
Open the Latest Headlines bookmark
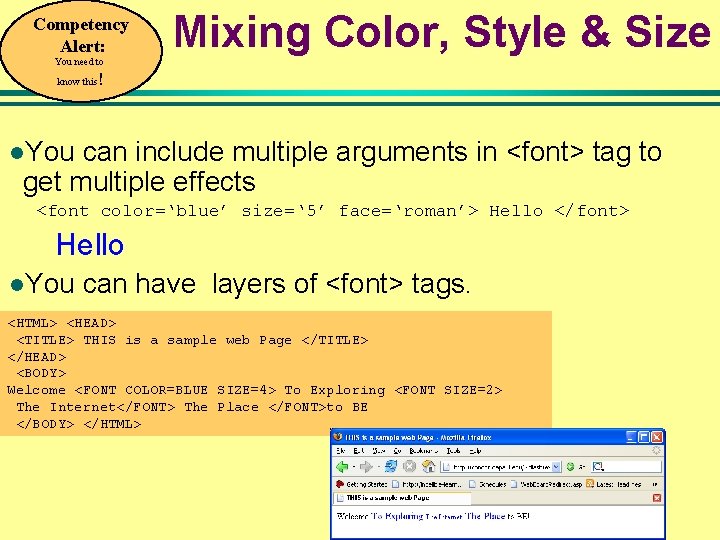(x=614, y=484)
